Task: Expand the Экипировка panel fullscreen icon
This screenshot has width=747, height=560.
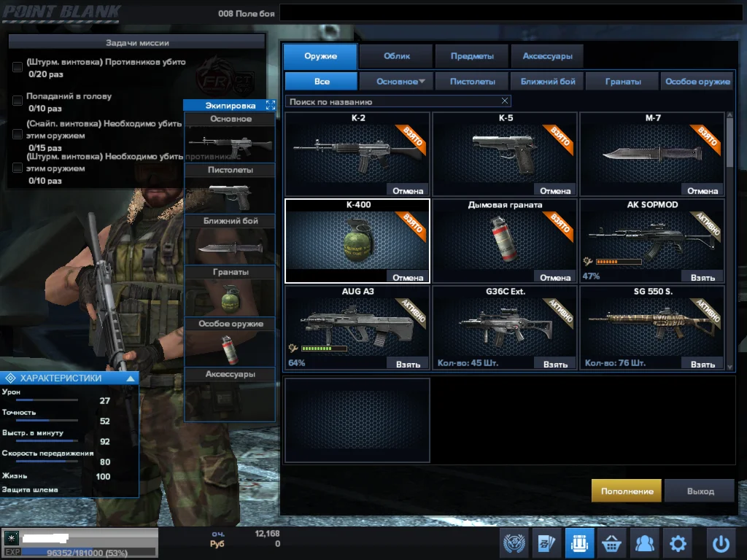Action: (x=270, y=105)
